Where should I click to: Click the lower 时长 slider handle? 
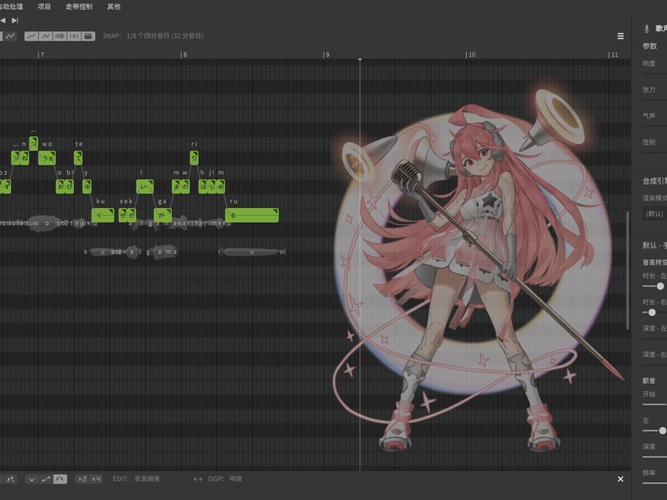(x=652, y=313)
